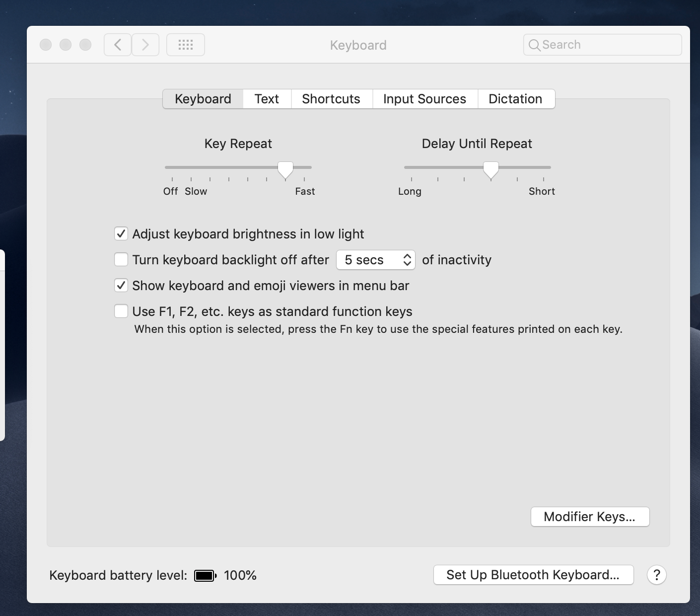Click the keyboard battery level icon

coord(205,575)
